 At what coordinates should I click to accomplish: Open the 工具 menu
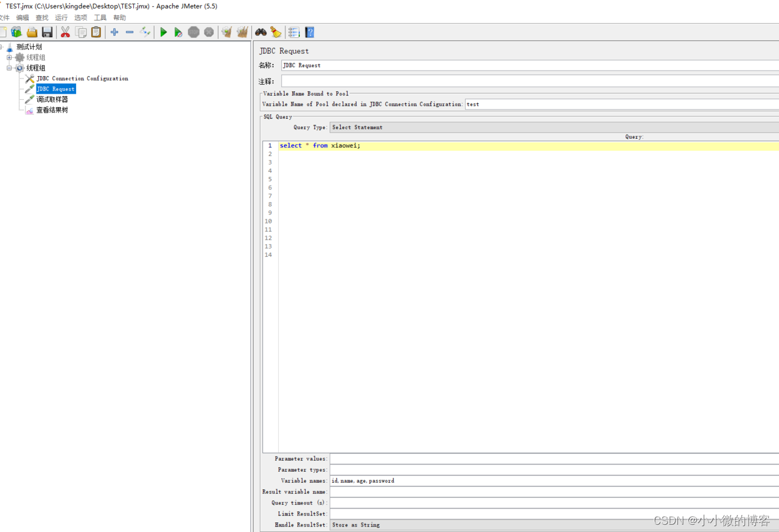coord(100,18)
